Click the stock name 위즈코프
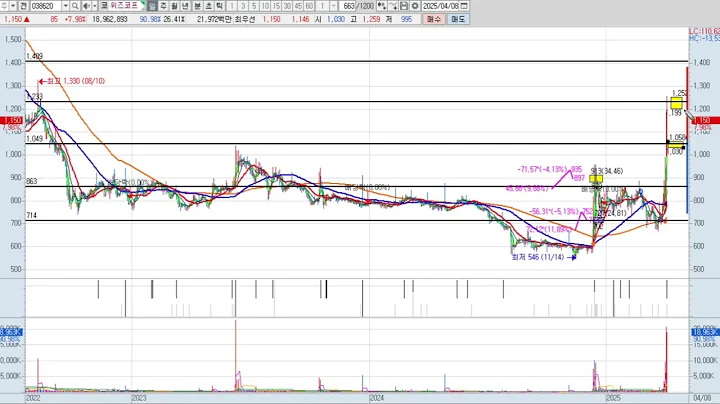The width and height of the screenshot is (720, 404). (125, 6)
